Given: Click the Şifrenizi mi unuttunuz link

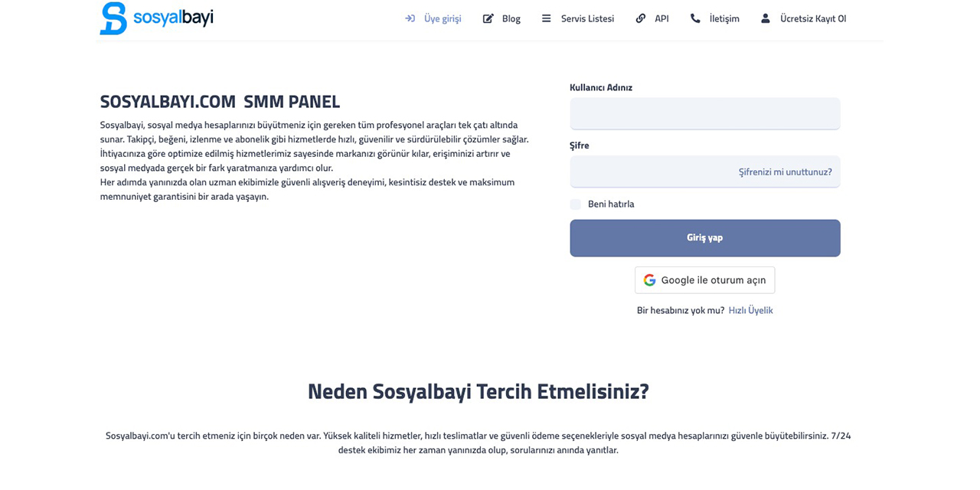Looking at the screenshot, I should point(786,172).
